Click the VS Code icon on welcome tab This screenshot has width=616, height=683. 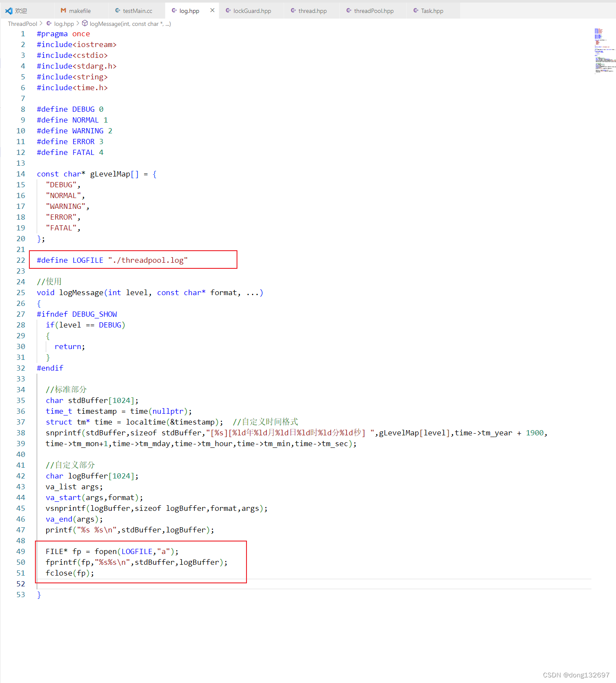pos(9,11)
